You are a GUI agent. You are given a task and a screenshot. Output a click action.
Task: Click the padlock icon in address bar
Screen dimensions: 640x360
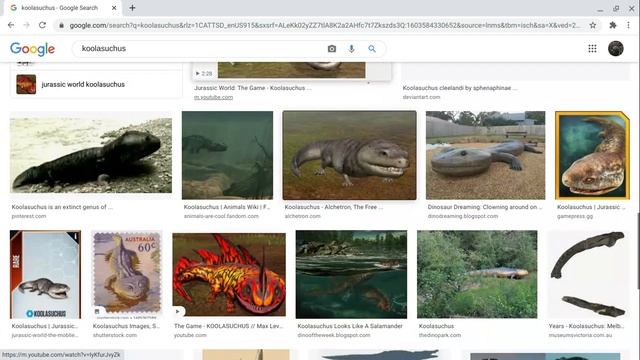point(61,25)
